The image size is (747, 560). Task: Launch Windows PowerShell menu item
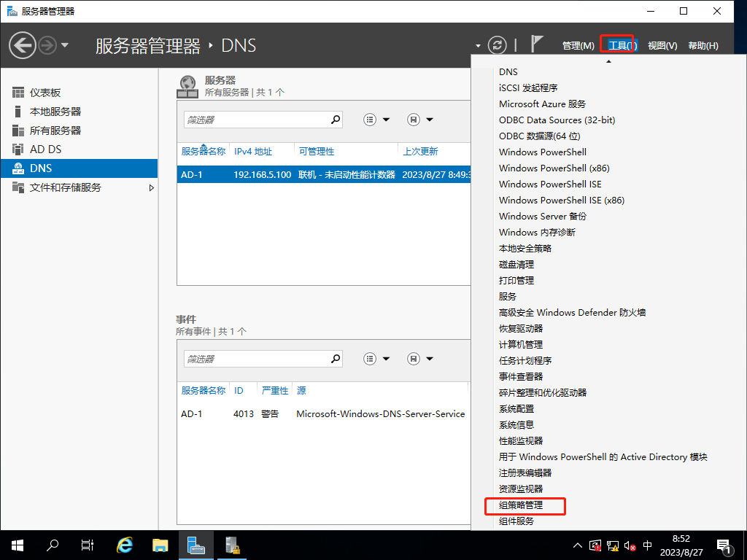click(x=543, y=152)
